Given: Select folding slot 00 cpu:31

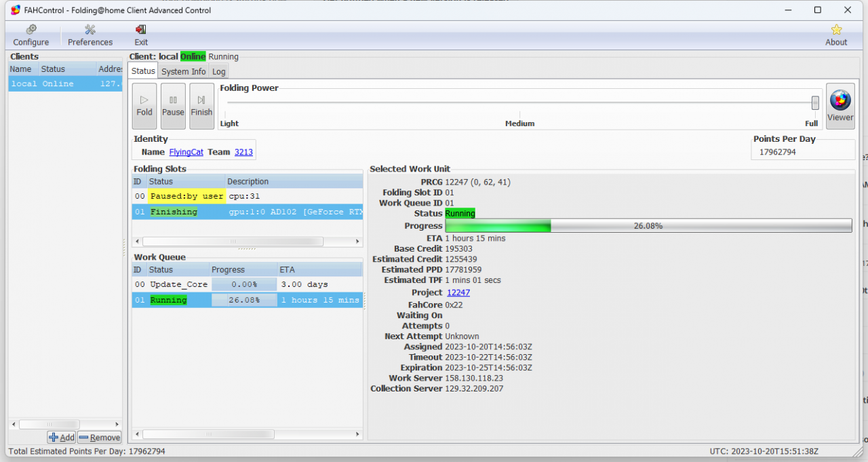Looking at the screenshot, I should pos(247,196).
